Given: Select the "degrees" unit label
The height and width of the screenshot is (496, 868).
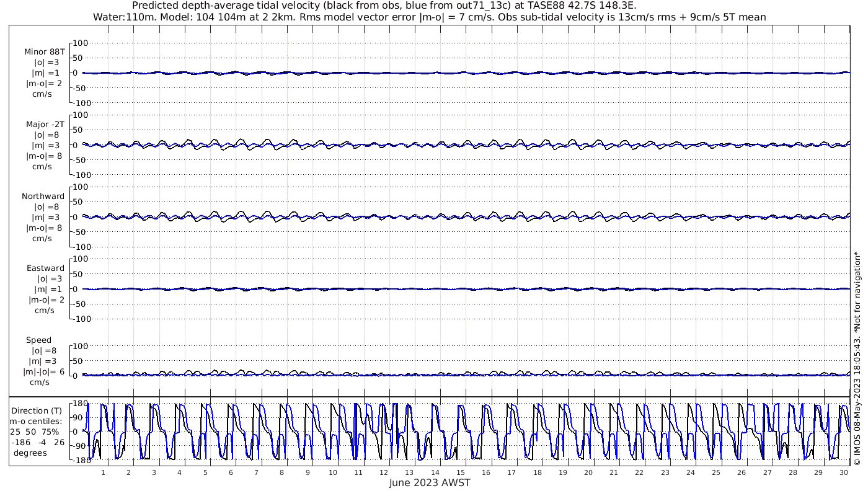Looking at the screenshot, I should [x=30, y=453].
